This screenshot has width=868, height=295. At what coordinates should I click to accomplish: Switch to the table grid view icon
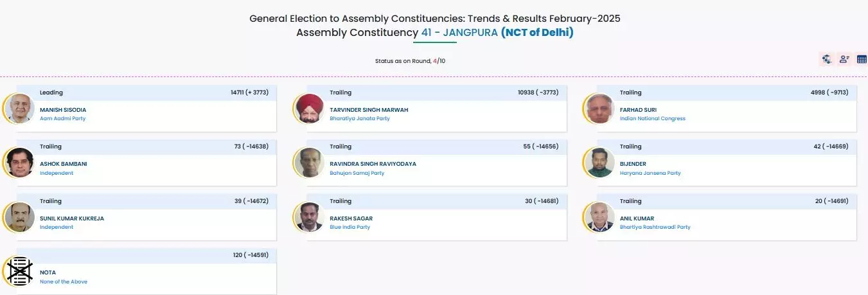[862, 59]
